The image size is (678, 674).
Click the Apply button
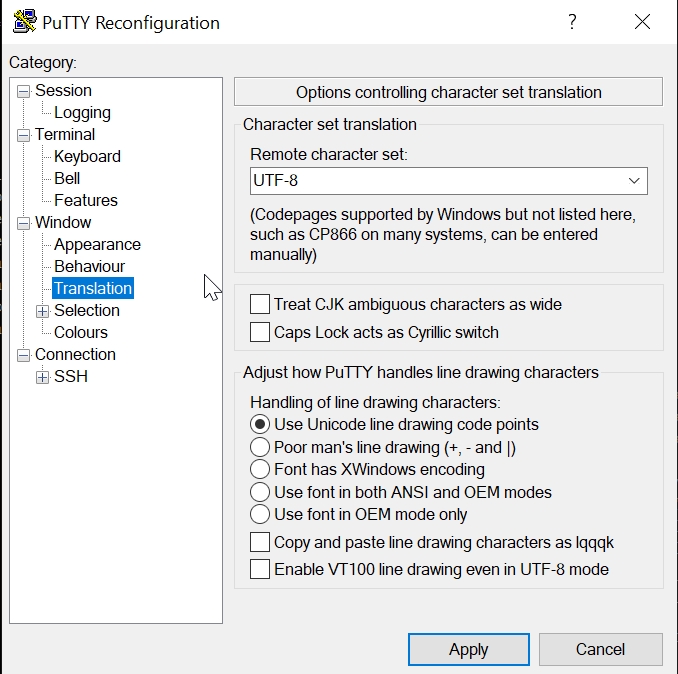point(469,649)
